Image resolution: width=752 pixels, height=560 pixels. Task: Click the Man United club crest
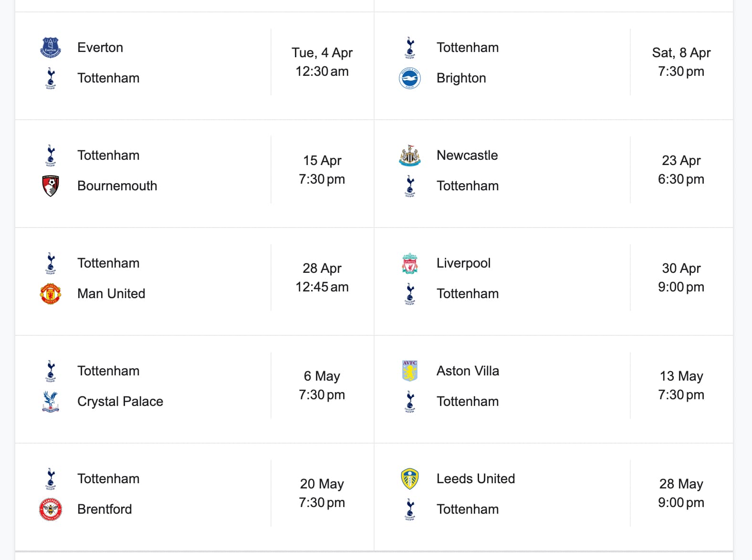tap(51, 294)
